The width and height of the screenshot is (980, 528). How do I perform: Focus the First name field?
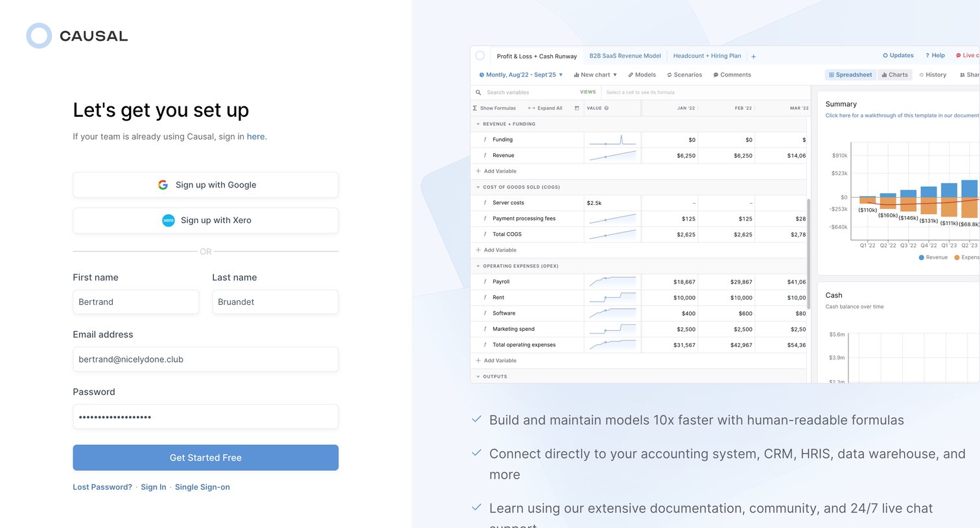tap(136, 302)
